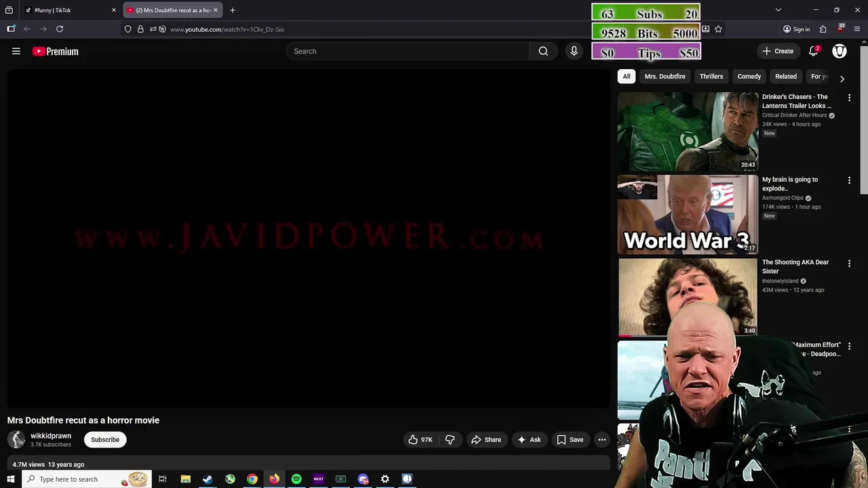The image size is (868, 488).
Task: Sign in to the Firefox account
Action: click(796, 29)
